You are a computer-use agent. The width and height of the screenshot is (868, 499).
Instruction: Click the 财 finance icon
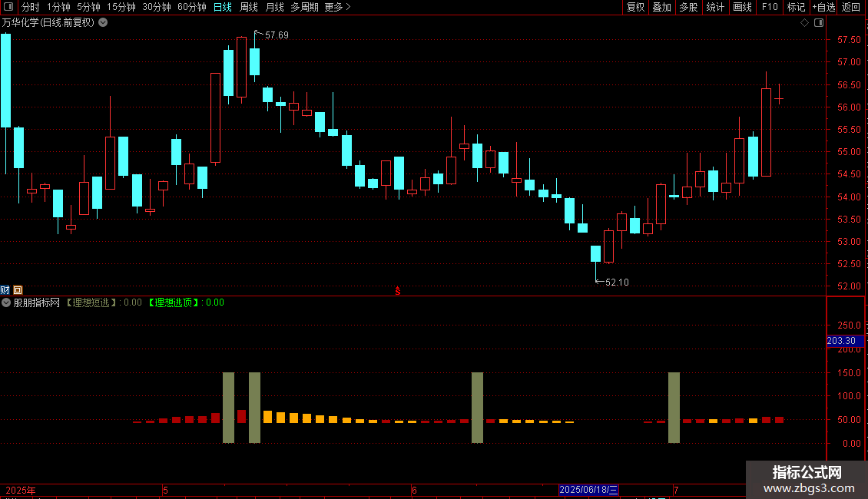[x=5, y=290]
